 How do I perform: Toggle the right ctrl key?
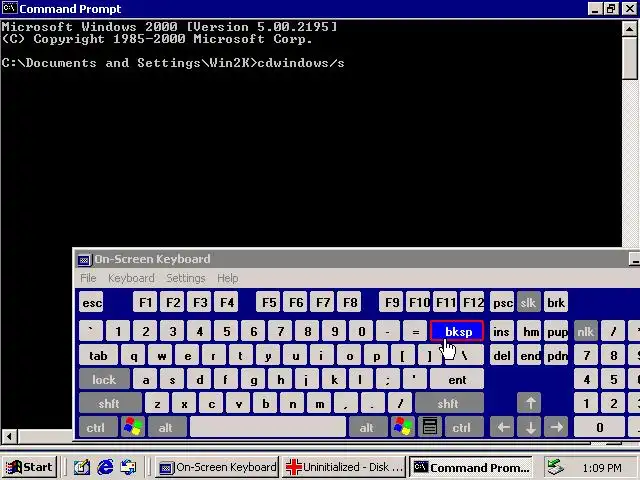pyautogui.click(x=464, y=427)
